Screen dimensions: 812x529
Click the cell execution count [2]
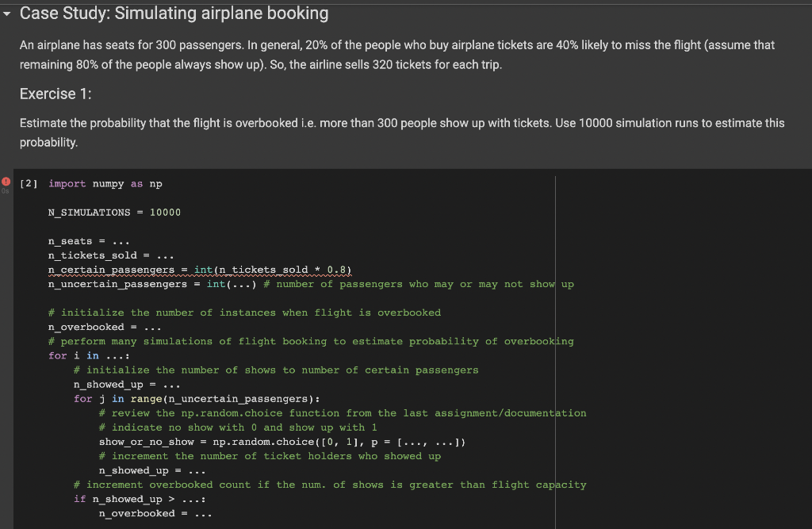[x=30, y=183]
